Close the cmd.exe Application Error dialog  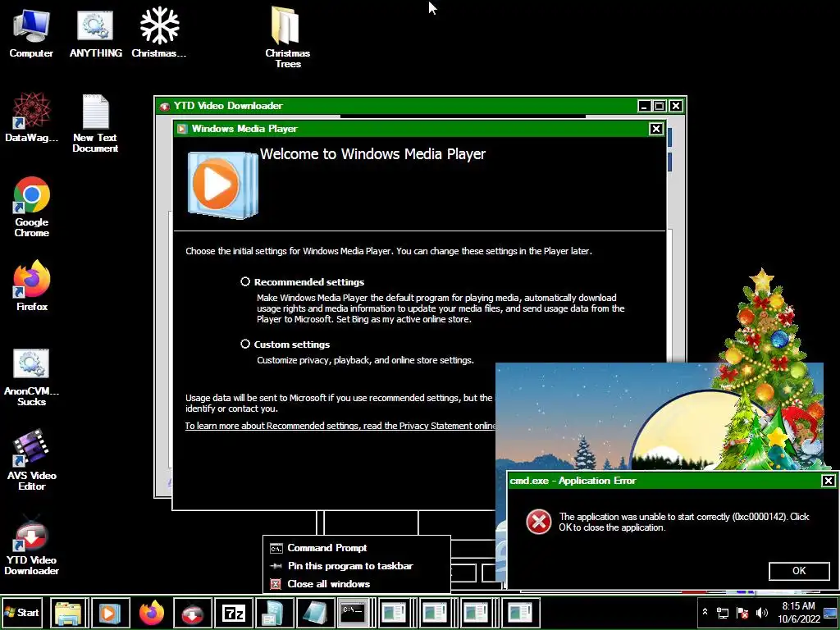pyautogui.click(x=829, y=481)
